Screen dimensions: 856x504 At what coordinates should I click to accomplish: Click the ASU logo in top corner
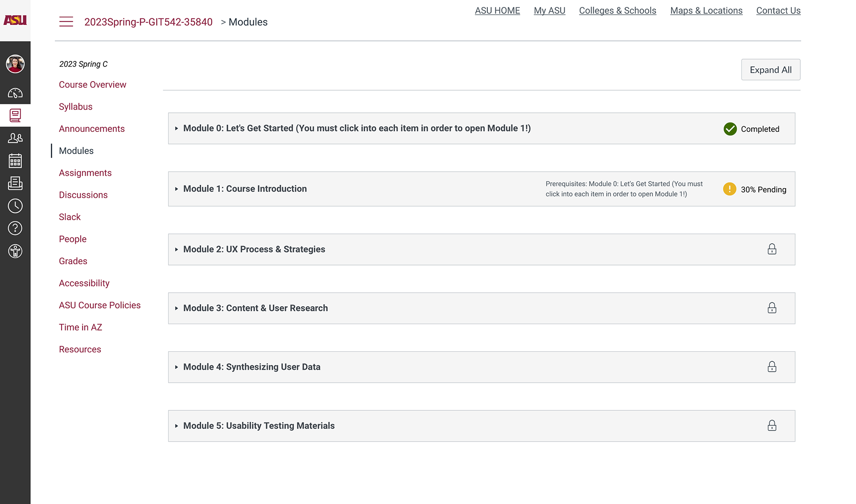[15, 20]
